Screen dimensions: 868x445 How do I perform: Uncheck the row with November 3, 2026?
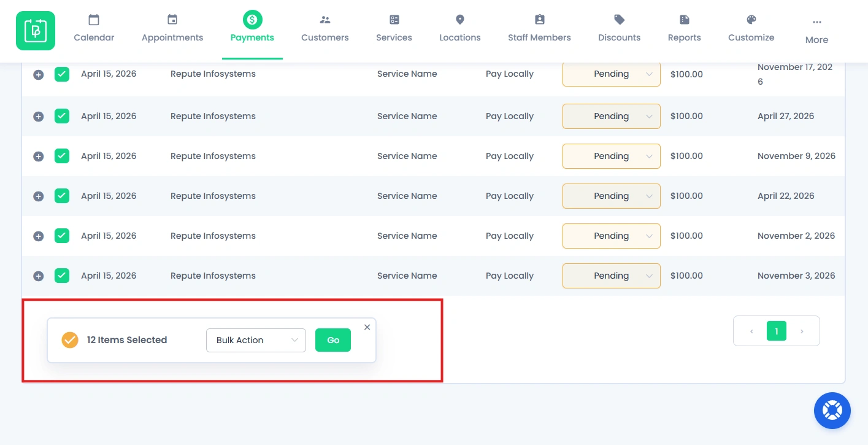coord(62,276)
